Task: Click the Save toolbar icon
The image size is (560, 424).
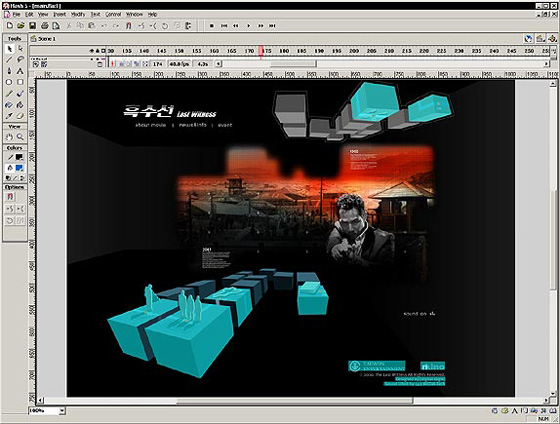Action: pyautogui.click(x=32, y=26)
